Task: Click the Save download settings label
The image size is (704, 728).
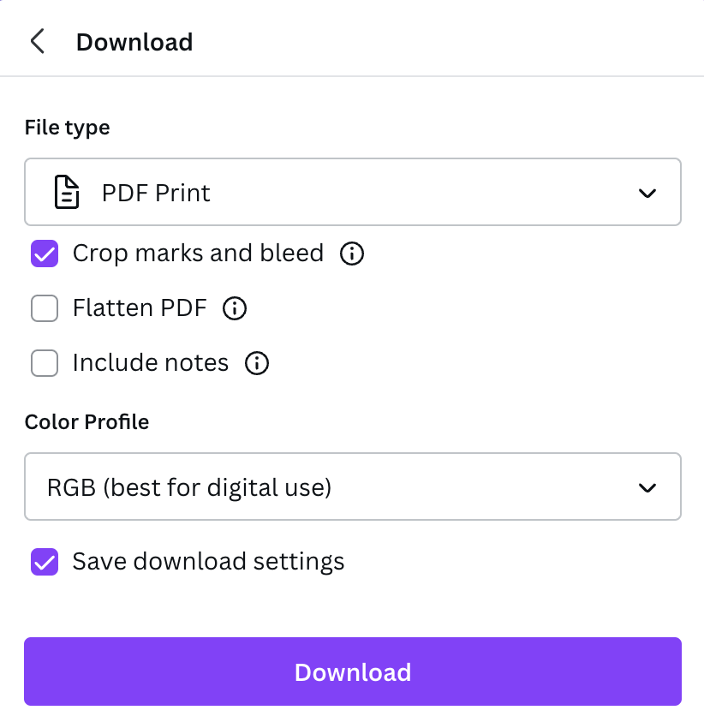Action: tap(208, 561)
